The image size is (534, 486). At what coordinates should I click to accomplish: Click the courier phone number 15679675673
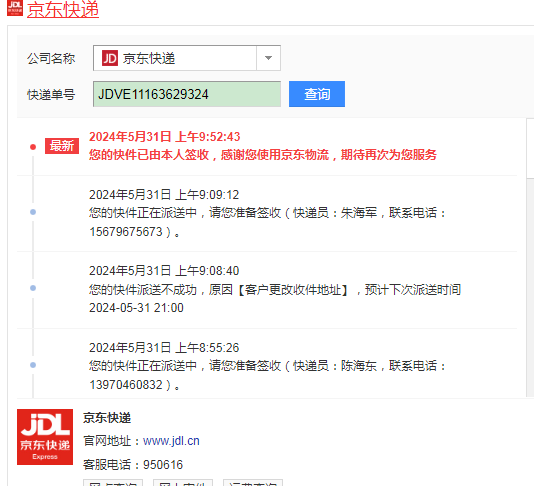coord(126,232)
